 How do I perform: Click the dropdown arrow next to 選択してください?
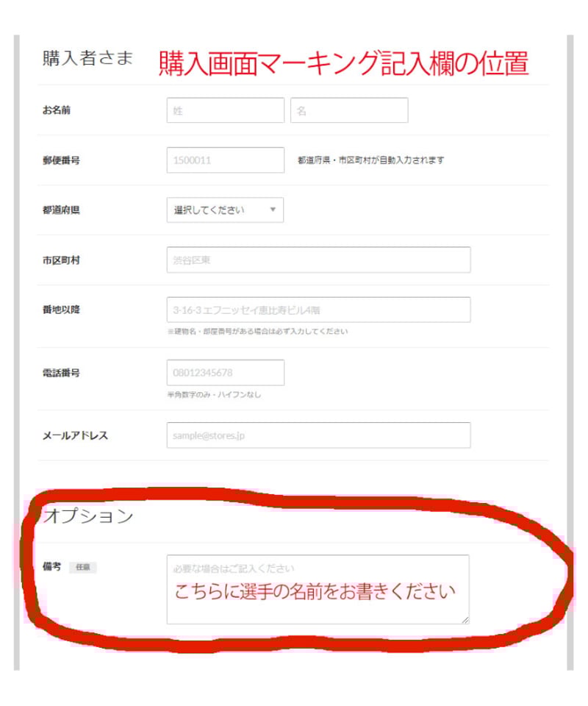273,210
